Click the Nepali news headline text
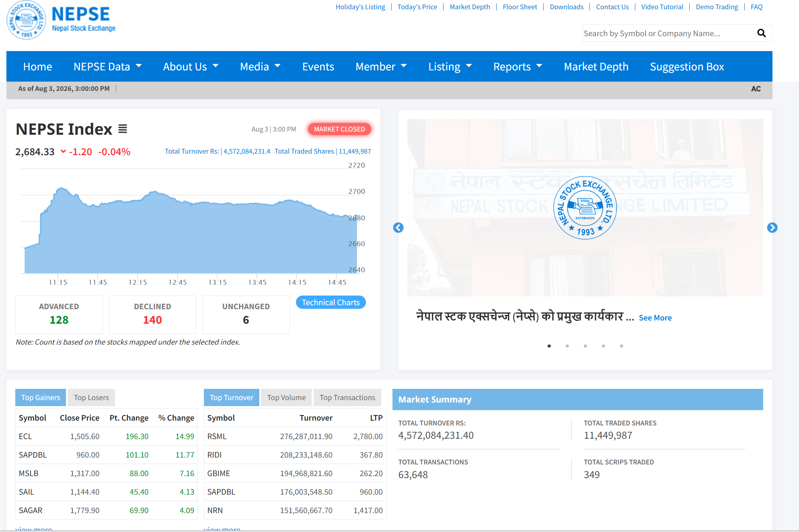Image resolution: width=799 pixels, height=532 pixels. [525, 316]
